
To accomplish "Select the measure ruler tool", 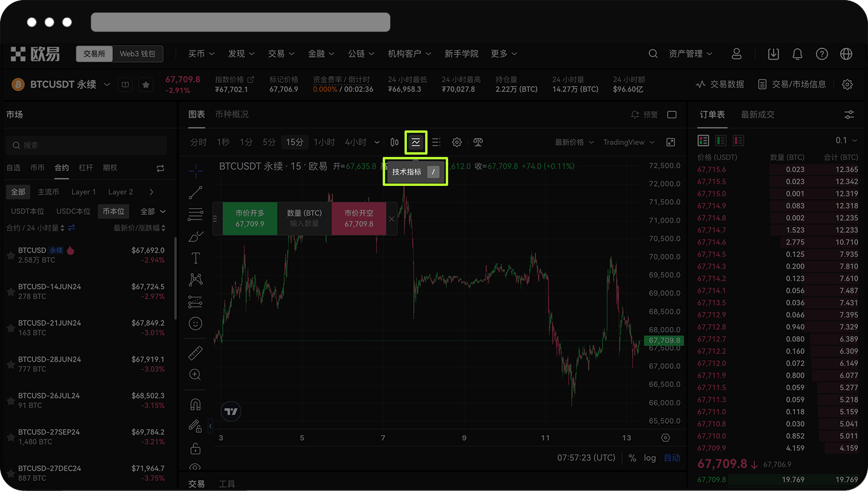I will (x=196, y=352).
